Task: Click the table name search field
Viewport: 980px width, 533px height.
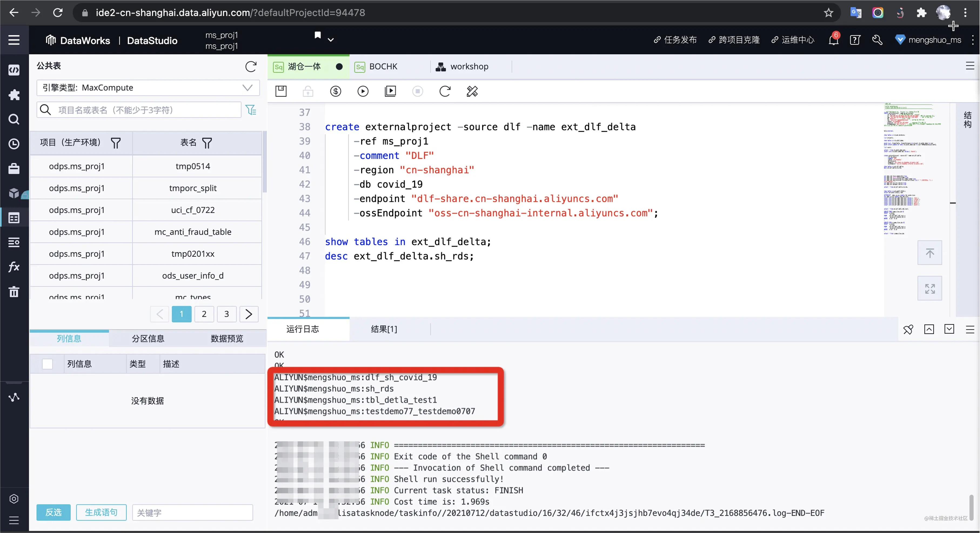Action: pyautogui.click(x=139, y=110)
